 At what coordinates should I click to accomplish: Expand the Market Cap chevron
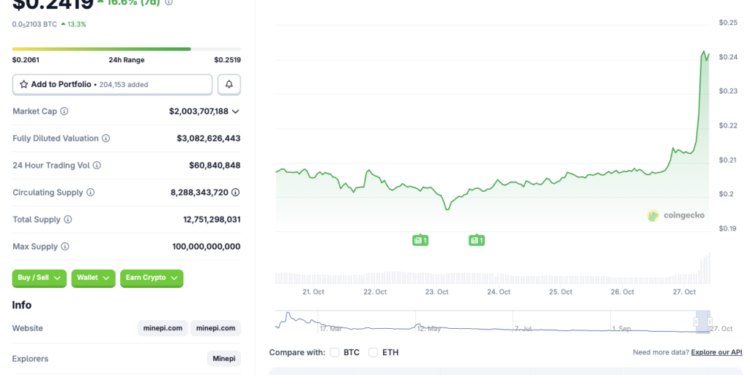235,111
